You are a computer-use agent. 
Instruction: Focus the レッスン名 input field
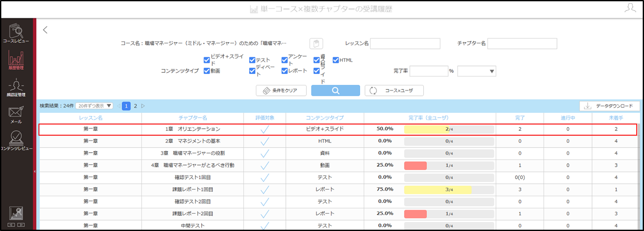click(x=405, y=44)
